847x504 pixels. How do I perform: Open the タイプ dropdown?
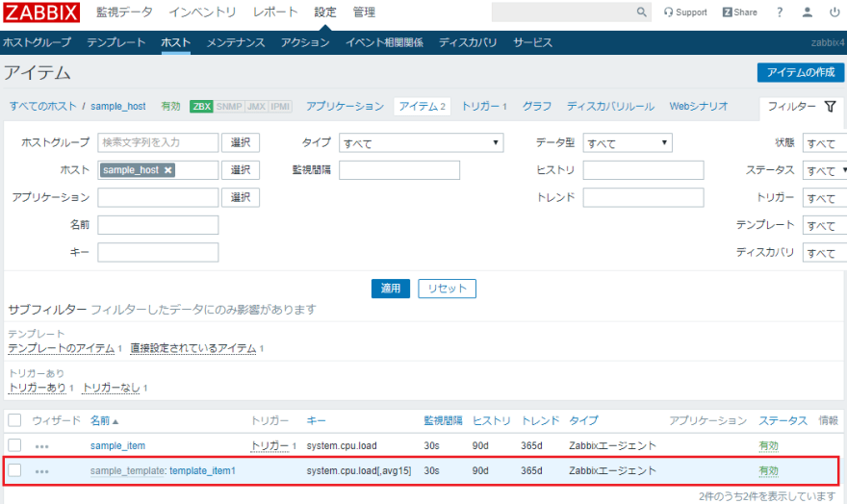point(422,143)
